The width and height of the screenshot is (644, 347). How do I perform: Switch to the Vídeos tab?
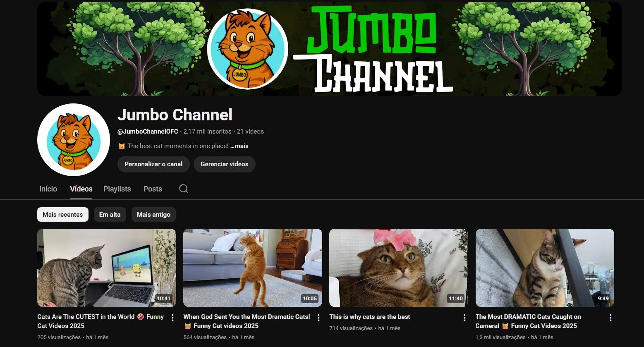click(81, 189)
